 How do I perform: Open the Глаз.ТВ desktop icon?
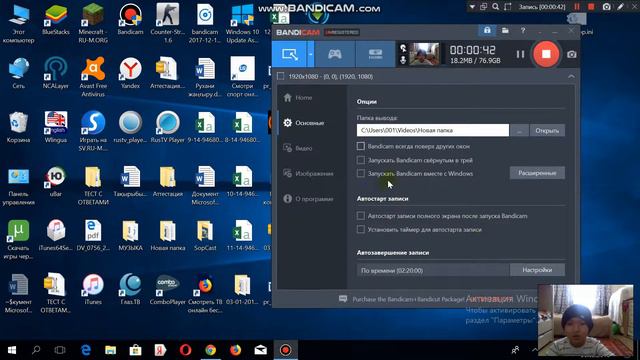pos(130,289)
